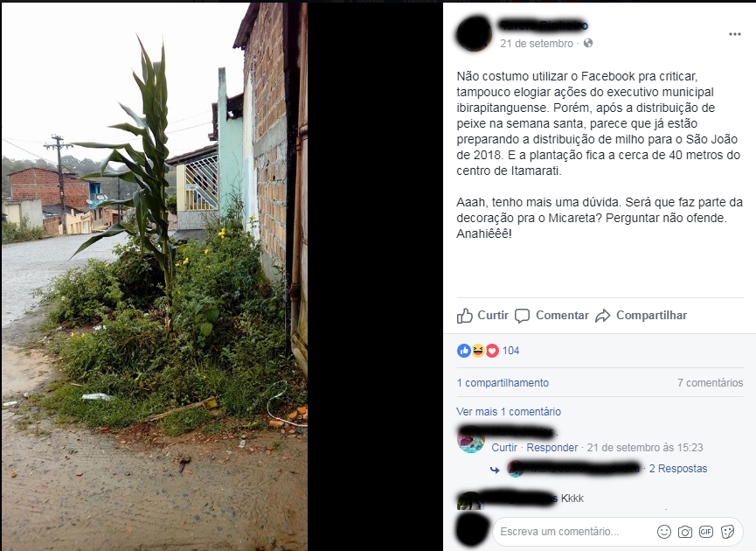Focus the Escreva um comentário field

(573, 532)
